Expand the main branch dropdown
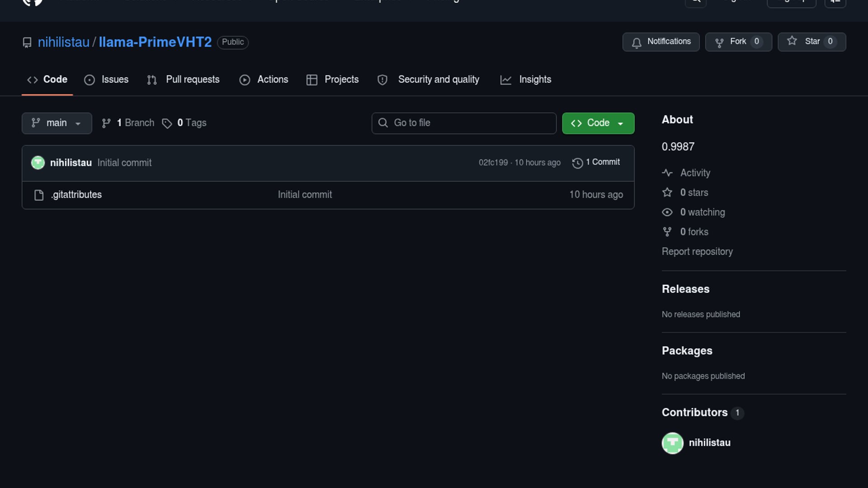The width and height of the screenshot is (868, 488). tap(57, 123)
